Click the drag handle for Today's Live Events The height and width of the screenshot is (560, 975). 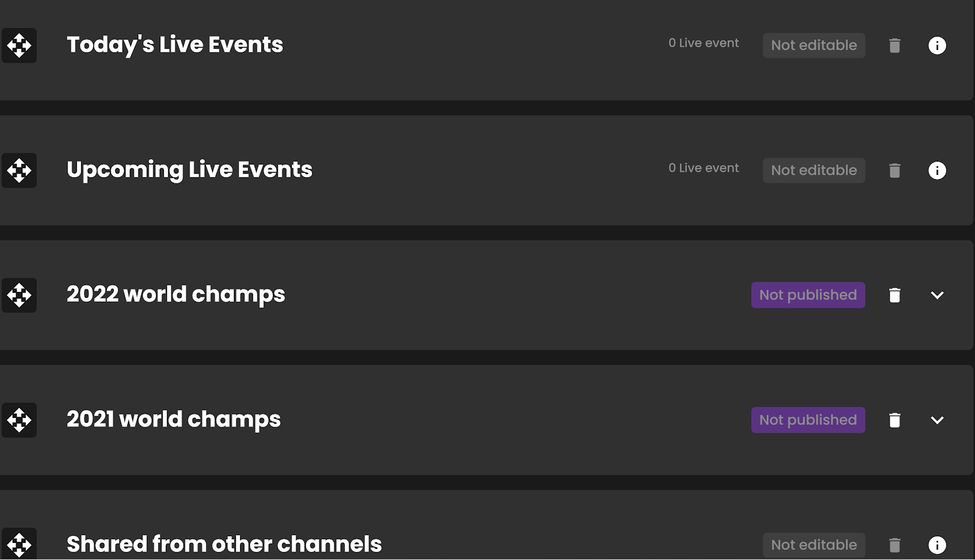click(x=19, y=45)
